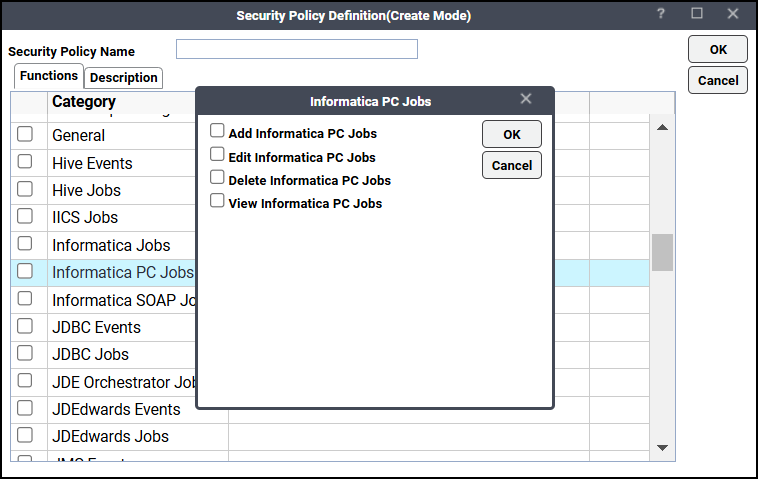The image size is (758, 479).
Task: Check Add Informatica PC Jobs option
Action: 217,131
